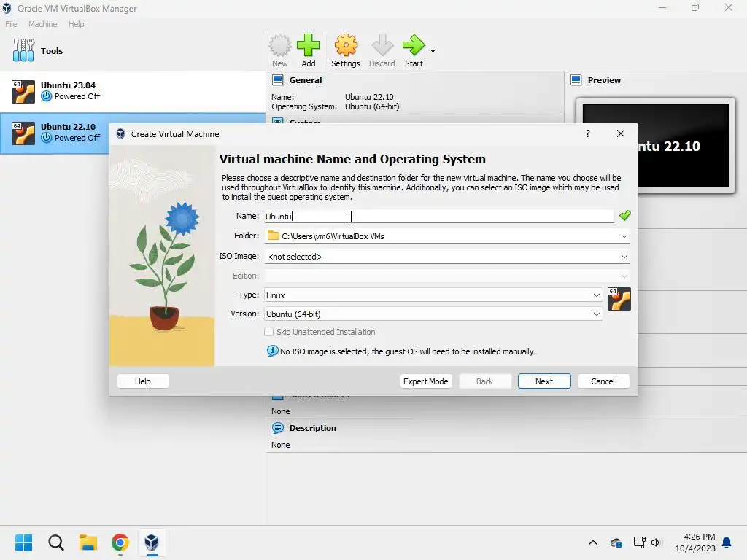Expand the ISO Image dropdown
Image resolution: width=747 pixels, height=560 pixels.
click(624, 257)
